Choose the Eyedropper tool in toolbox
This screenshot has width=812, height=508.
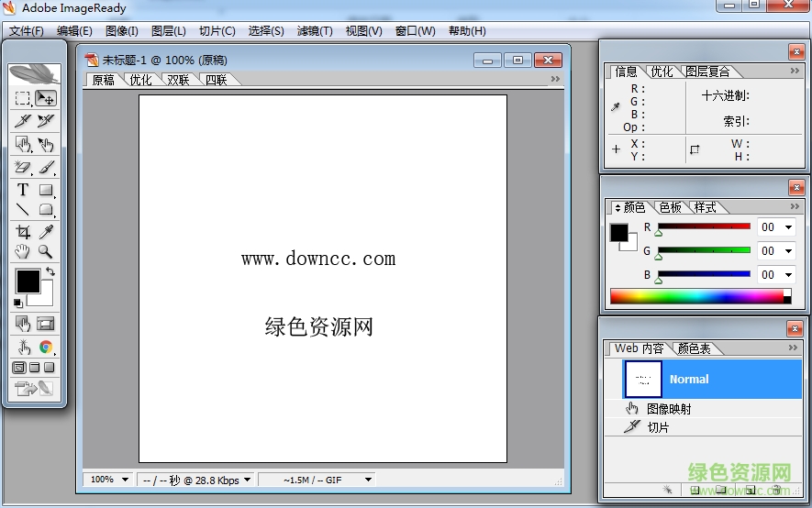46,232
